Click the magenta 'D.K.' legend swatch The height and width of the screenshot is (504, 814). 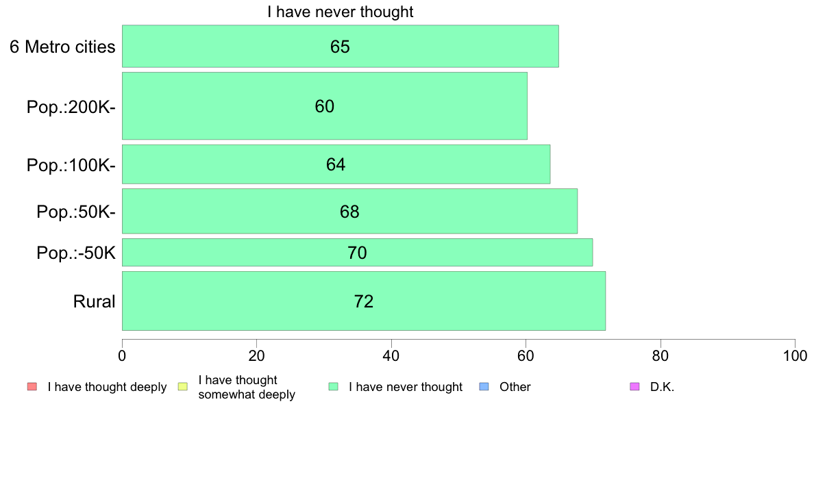click(634, 387)
